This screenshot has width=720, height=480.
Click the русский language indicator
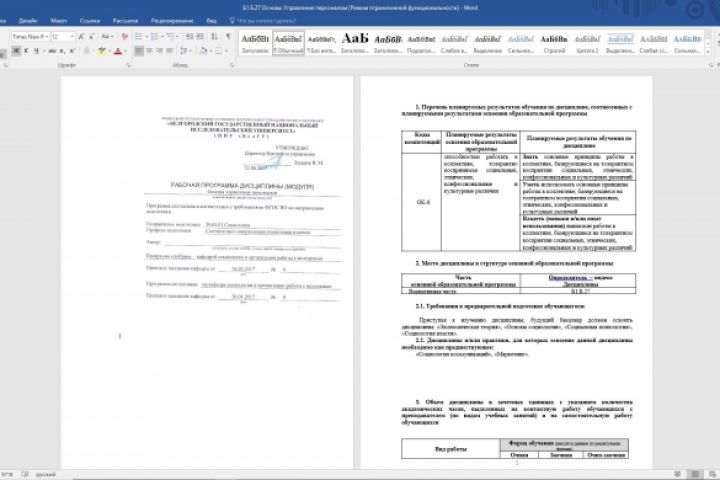pyautogui.click(x=45, y=474)
